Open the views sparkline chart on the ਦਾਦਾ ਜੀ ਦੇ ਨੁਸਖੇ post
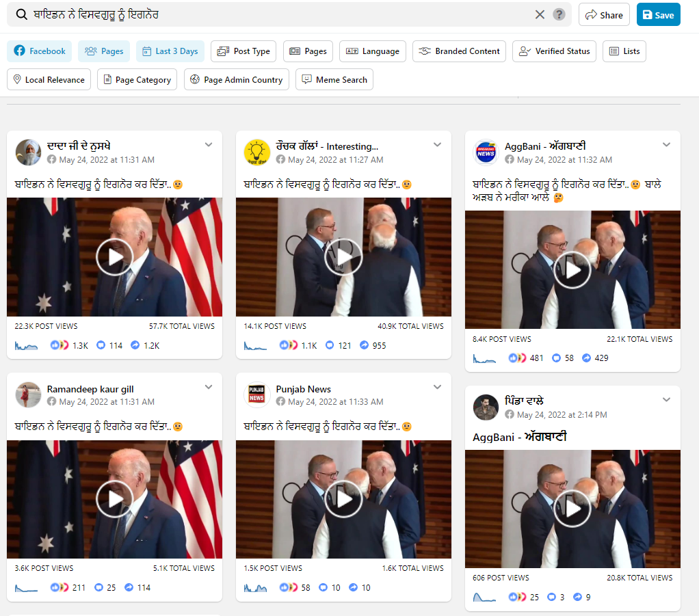This screenshot has width=699, height=616. click(x=27, y=346)
